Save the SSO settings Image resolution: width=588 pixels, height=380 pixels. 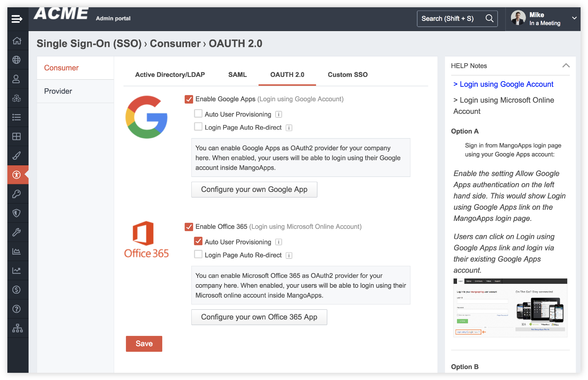(144, 344)
